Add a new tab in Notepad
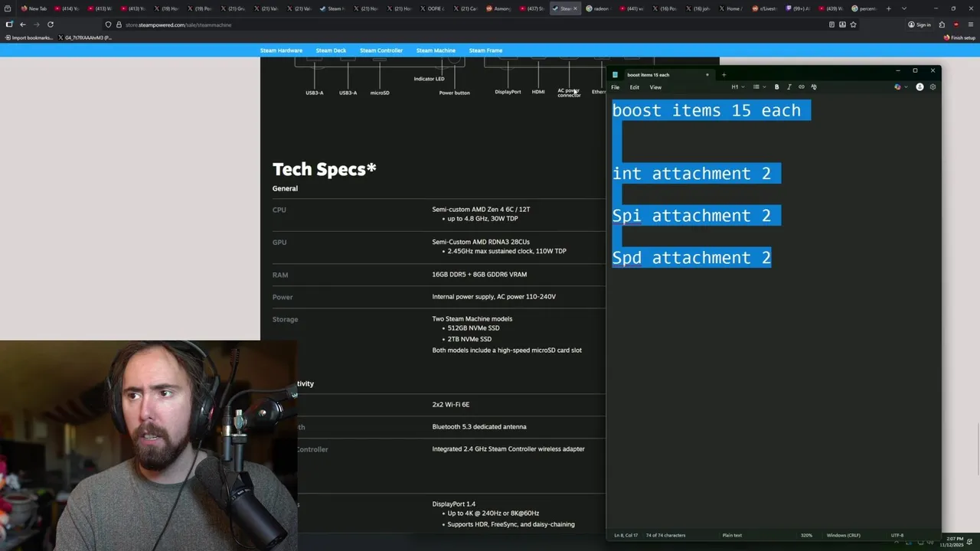Screen dimensions: 980x551 (724, 75)
